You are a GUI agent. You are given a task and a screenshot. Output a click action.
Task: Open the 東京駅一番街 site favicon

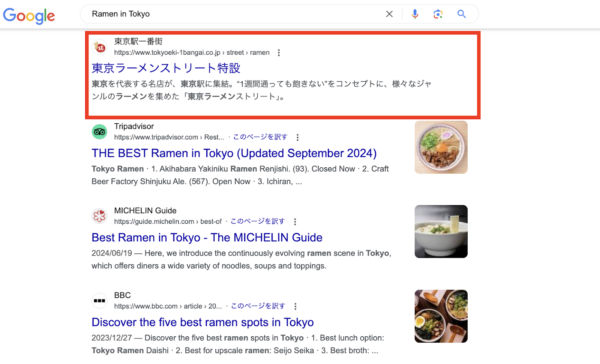100,47
